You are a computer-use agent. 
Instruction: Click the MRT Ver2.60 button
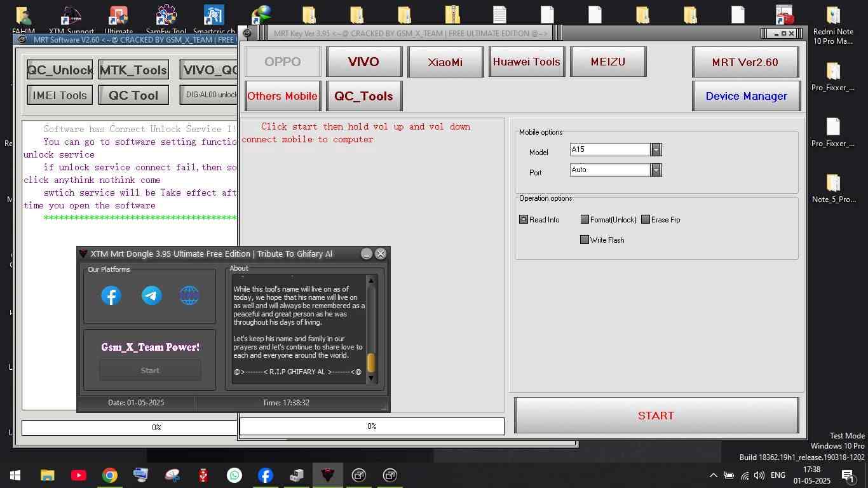click(x=746, y=62)
